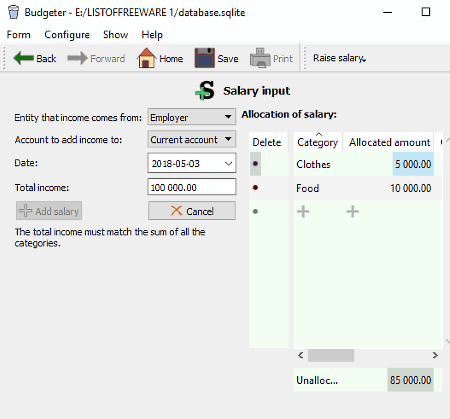The height and width of the screenshot is (419, 450).
Task: Click the horizontal scrollbar thumb
Action: [331, 355]
